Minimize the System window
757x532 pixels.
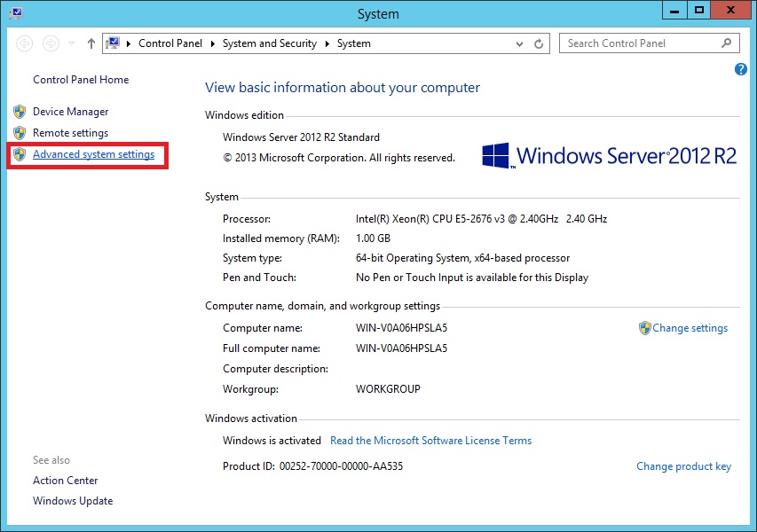tap(675, 10)
